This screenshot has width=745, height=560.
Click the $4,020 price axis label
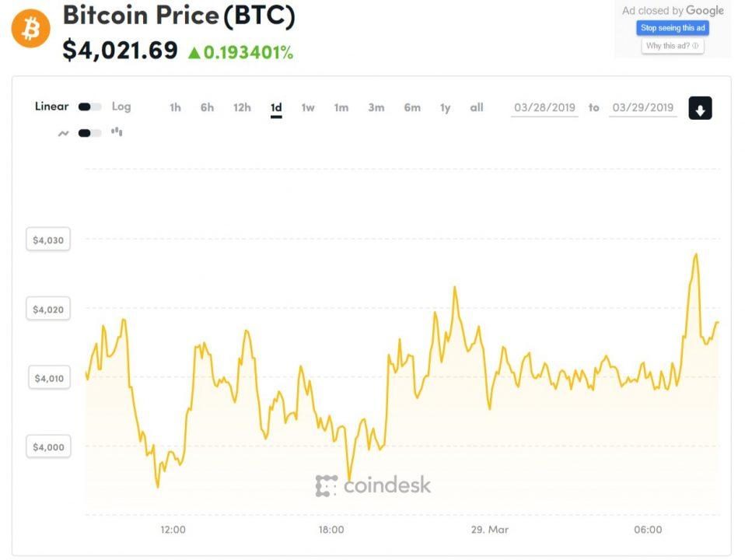click(48, 310)
